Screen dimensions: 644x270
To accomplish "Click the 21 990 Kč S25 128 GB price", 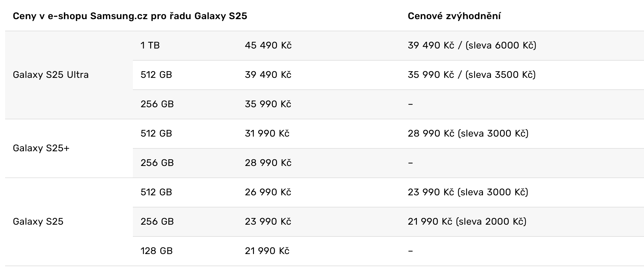I will [x=267, y=251].
